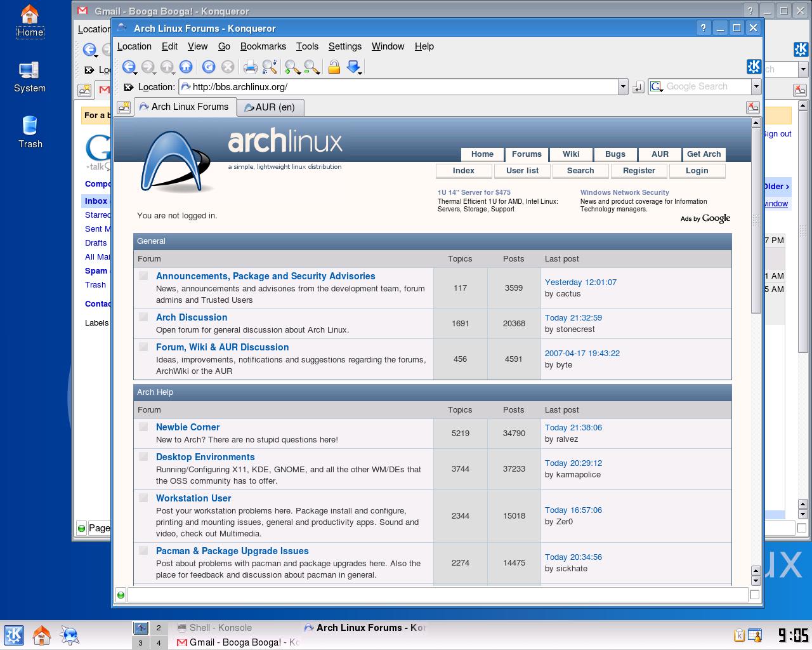812x650 pixels.
Task: Open the Trash icon on the desktop
Action: click(30, 133)
